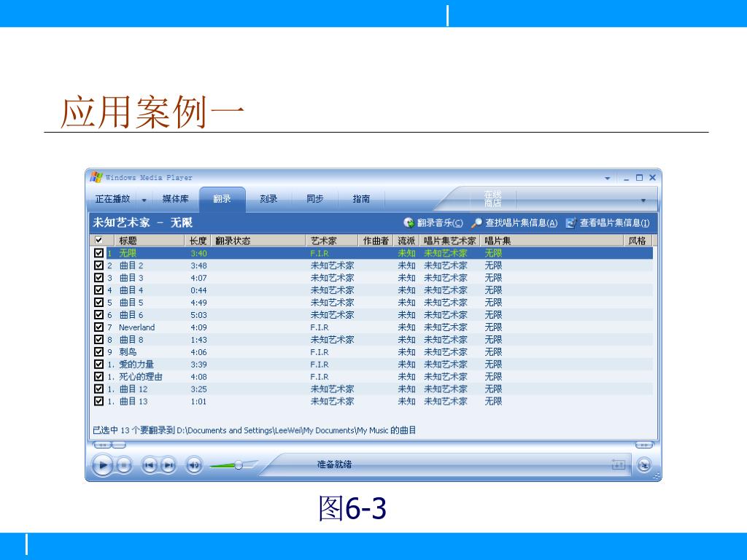Open the 媒体库 tab
This screenshot has height=560, width=747.
(x=175, y=199)
